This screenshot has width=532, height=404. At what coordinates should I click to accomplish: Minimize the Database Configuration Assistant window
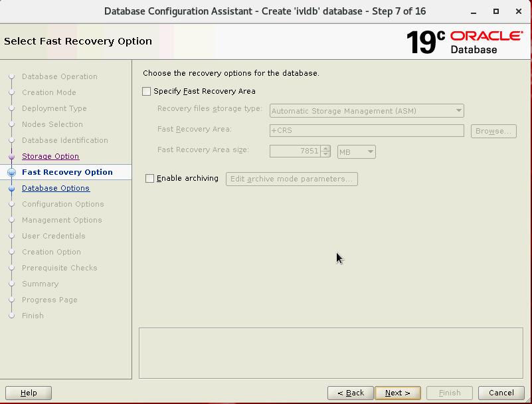coord(474,11)
